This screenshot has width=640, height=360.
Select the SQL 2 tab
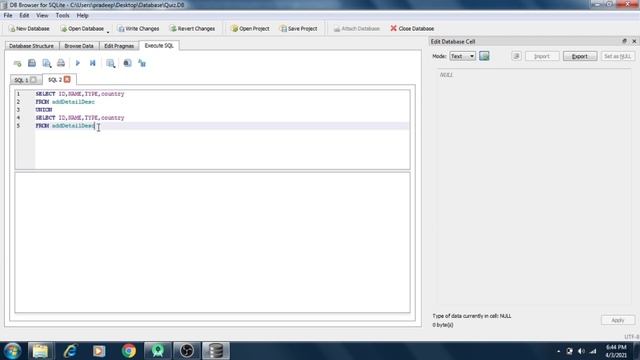55,80
